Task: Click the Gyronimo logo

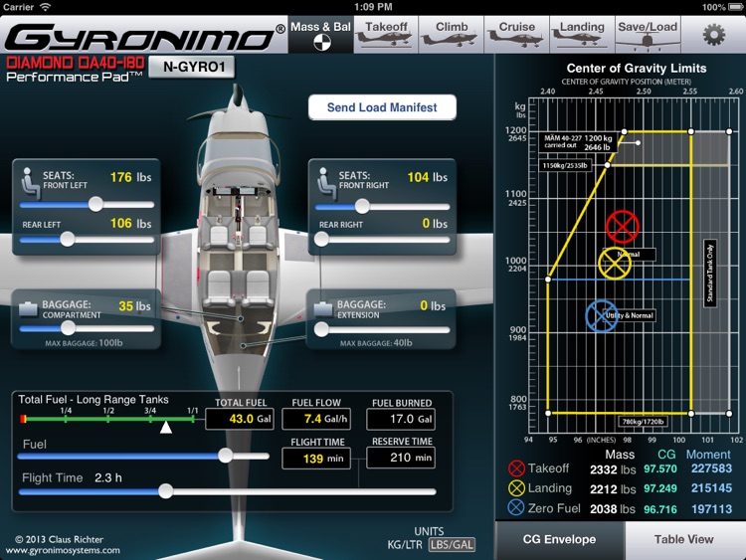Action: (x=144, y=37)
